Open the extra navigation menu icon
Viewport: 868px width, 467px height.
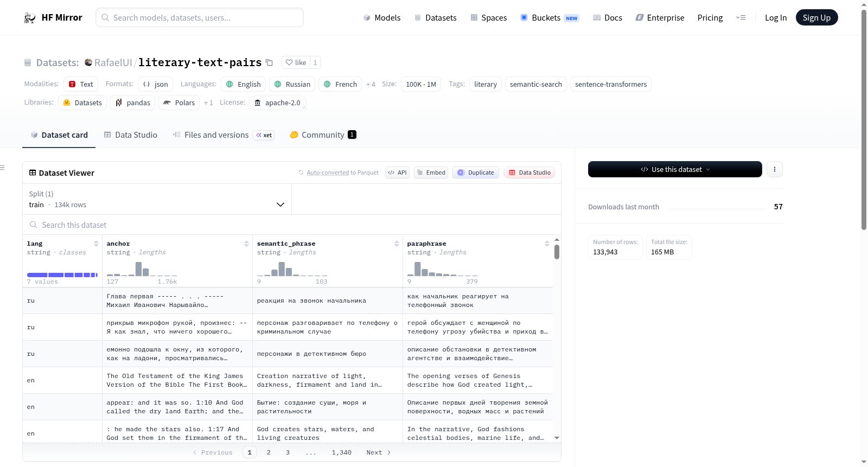click(741, 18)
